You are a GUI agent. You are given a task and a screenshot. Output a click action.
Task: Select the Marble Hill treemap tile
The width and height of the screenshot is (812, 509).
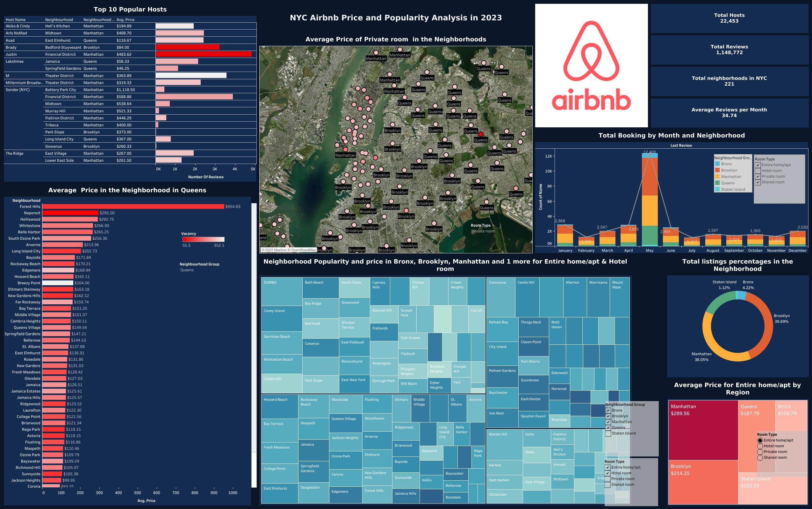(505, 444)
